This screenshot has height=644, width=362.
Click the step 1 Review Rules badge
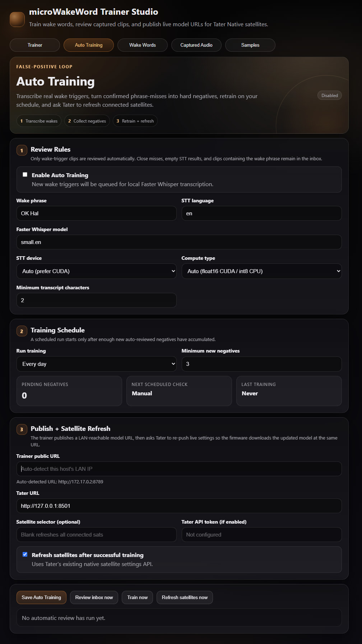coord(22,150)
